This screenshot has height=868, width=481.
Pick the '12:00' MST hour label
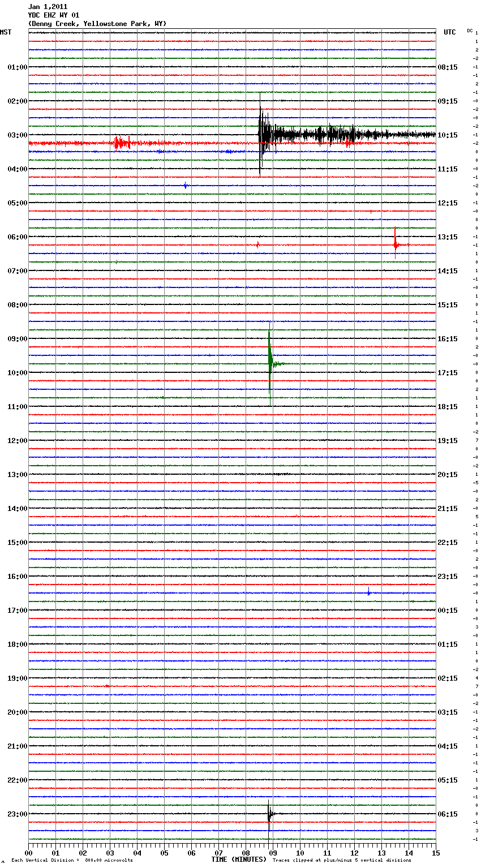coord(17,441)
